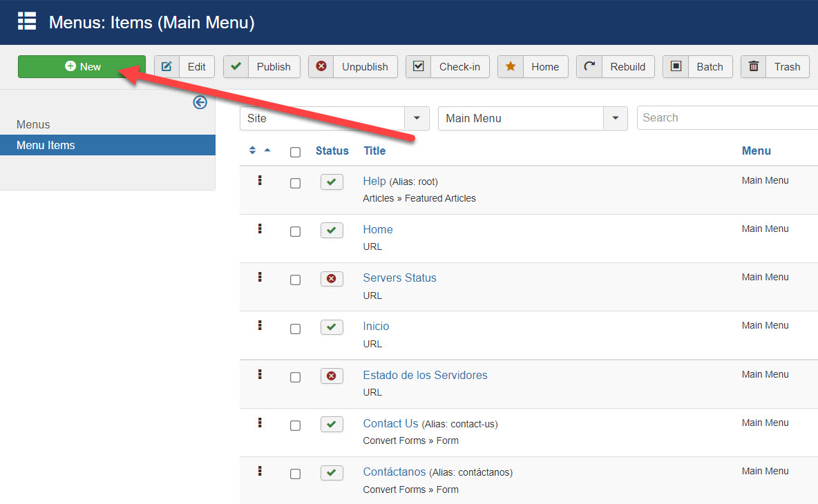The image size is (818, 504).
Task: Click the Edit toolbar label
Action: tap(197, 67)
